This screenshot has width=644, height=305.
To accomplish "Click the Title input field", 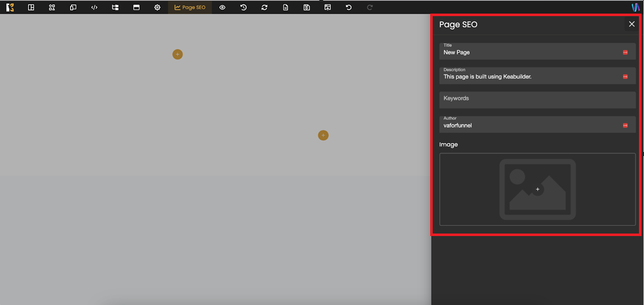I will point(528,52).
